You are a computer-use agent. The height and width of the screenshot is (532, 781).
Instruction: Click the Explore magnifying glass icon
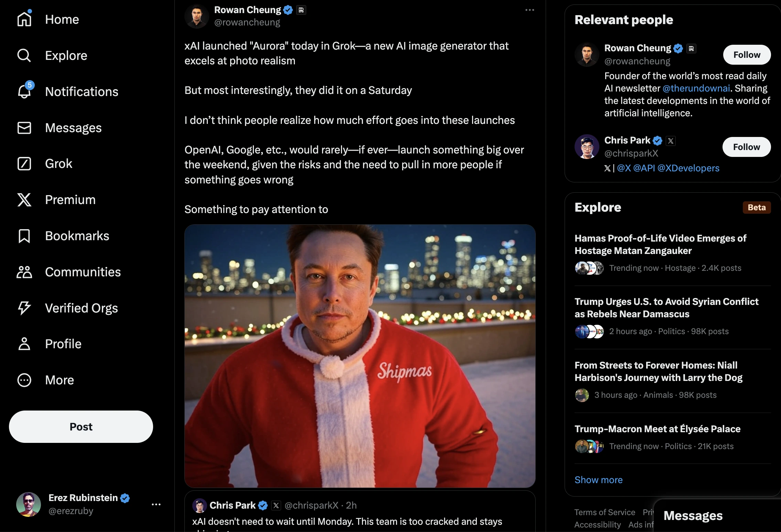point(24,55)
